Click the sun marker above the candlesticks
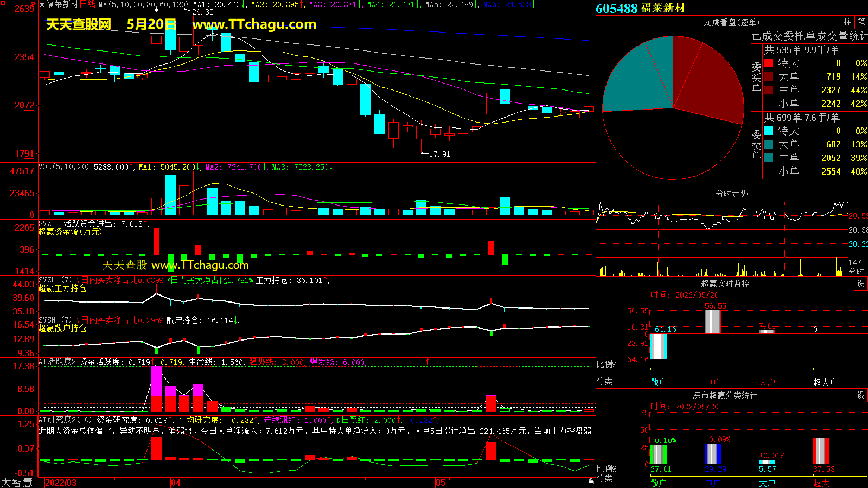This screenshot has width=868, height=488. coord(157,10)
